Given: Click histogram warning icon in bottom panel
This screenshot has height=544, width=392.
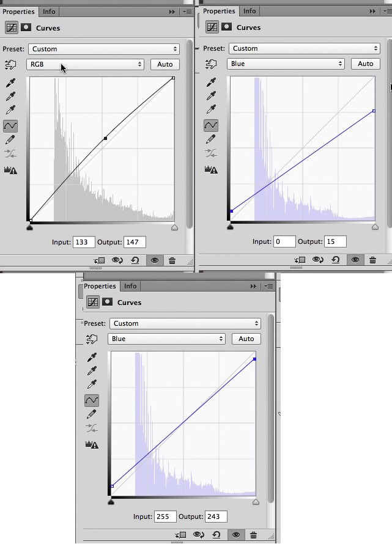Looking at the screenshot, I should click(92, 444).
